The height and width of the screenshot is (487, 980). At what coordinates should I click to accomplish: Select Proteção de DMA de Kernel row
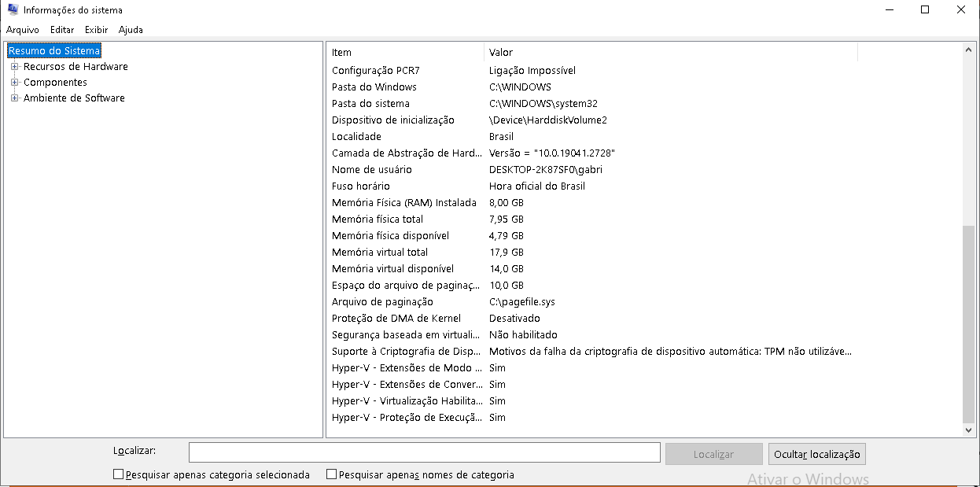[592, 319]
